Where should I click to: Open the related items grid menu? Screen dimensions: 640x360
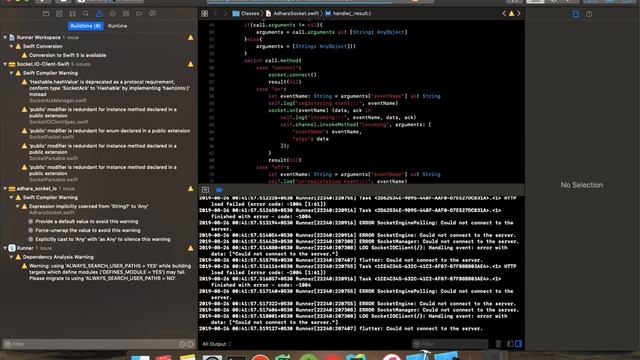(204, 13)
